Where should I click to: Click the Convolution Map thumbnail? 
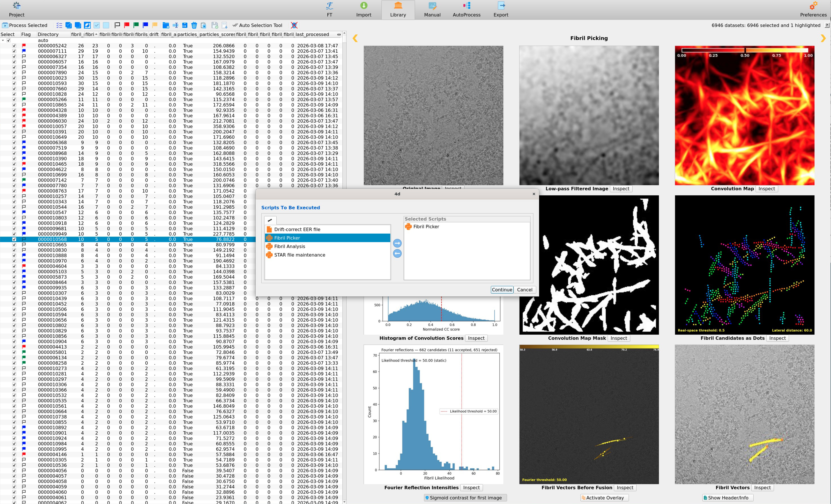point(744,116)
